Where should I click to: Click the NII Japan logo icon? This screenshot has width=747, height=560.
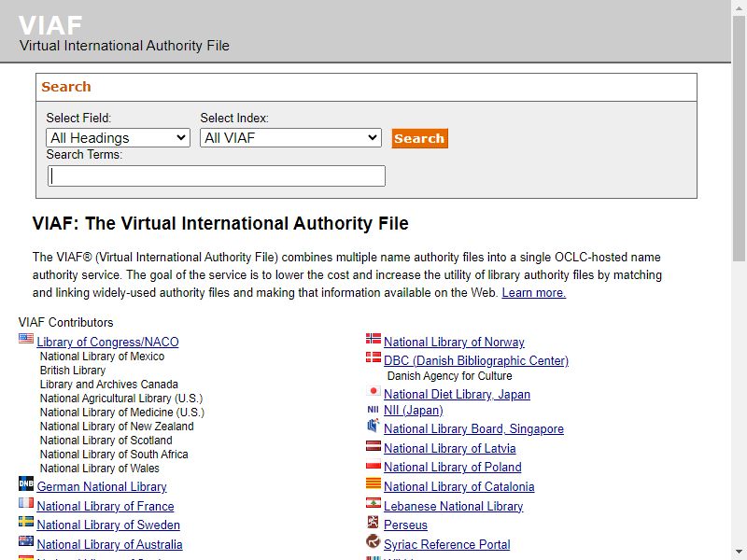(x=373, y=410)
